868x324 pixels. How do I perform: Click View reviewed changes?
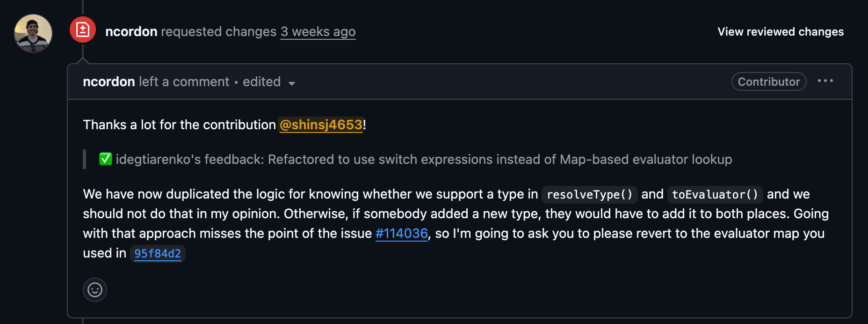pyautogui.click(x=781, y=32)
